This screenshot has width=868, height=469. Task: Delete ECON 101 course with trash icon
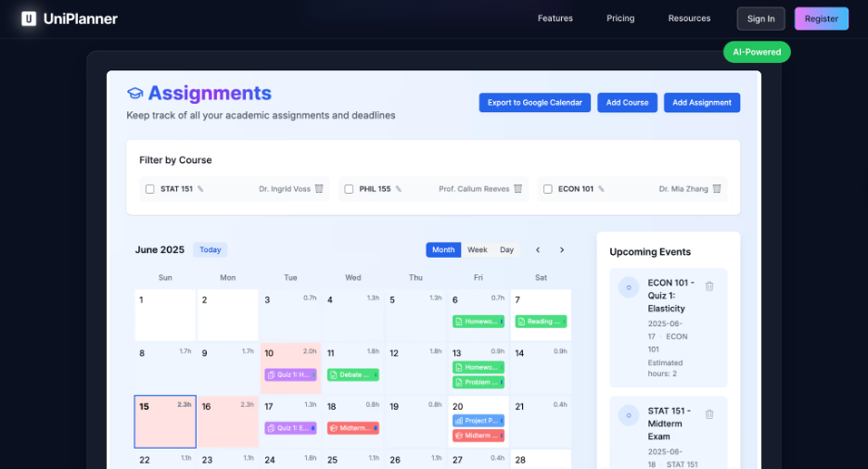pyautogui.click(x=717, y=188)
